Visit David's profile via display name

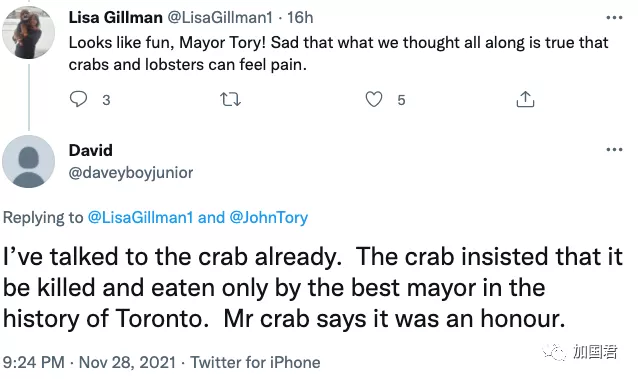pos(91,150)
